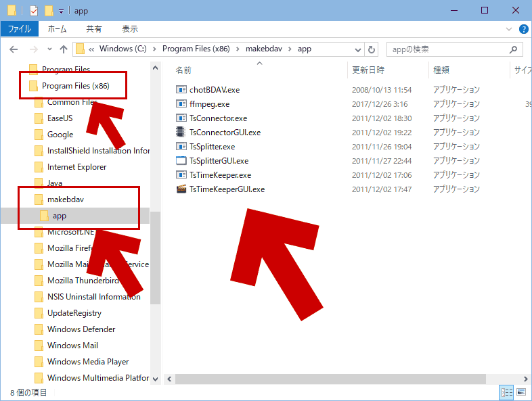Image resolution: width=532 pixels, height=401 pixels.
Task: Open the chotBDAV.exe file icon
Action: click(181, 89)
